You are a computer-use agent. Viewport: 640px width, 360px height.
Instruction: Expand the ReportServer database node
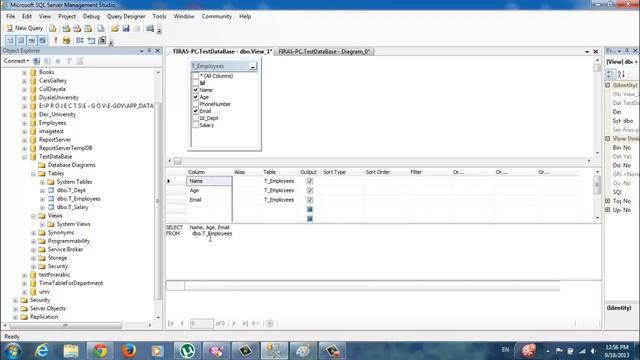24,140
